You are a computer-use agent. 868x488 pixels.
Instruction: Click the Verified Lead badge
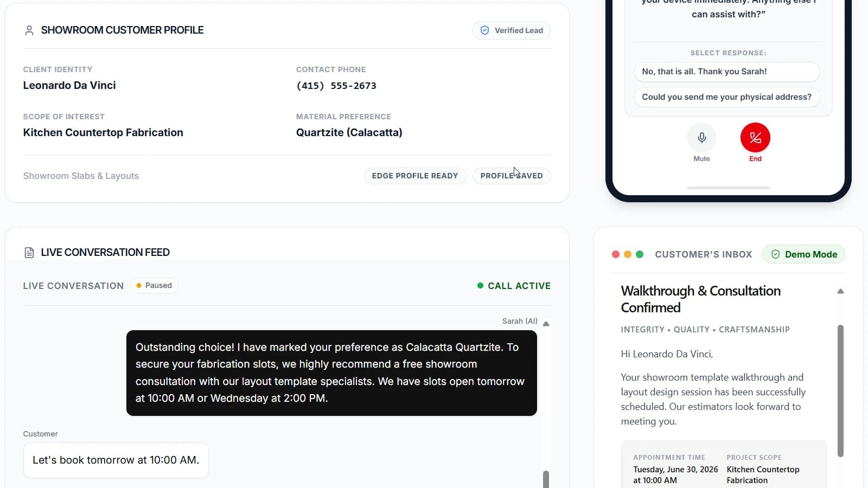point(511,30)
